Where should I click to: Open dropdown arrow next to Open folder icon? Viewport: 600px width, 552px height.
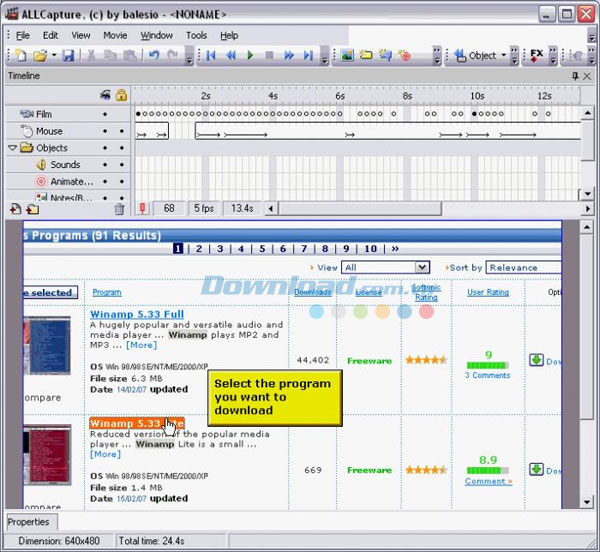53,56
